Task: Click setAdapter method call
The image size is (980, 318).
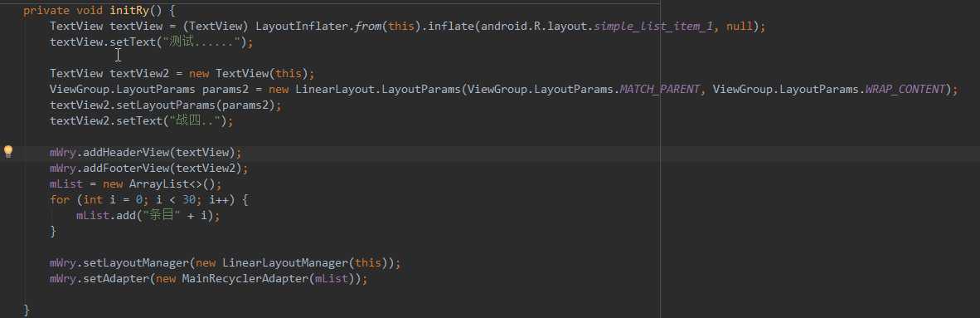Action: point(116,279)
